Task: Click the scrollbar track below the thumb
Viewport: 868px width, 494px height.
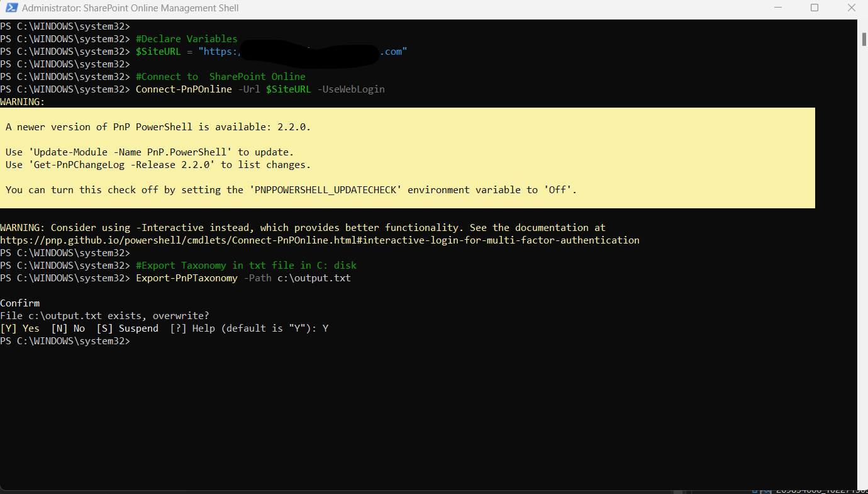Action: (864, 252)
